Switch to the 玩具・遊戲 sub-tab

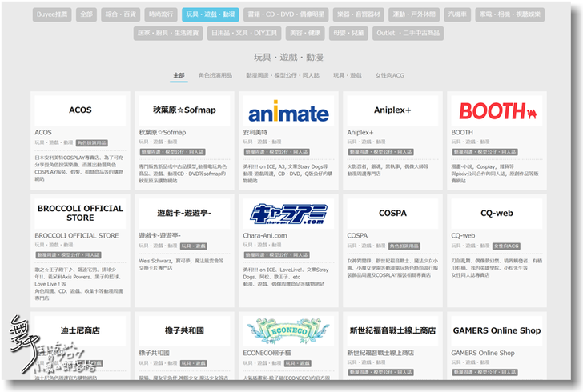pyautogui.click(x=348, y=75)
